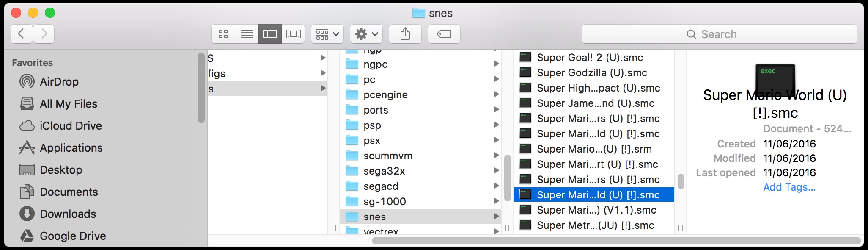This screenshot has width=868, height=250.
Task: Click the Share toolbar icon
Action: coord(405,34)
